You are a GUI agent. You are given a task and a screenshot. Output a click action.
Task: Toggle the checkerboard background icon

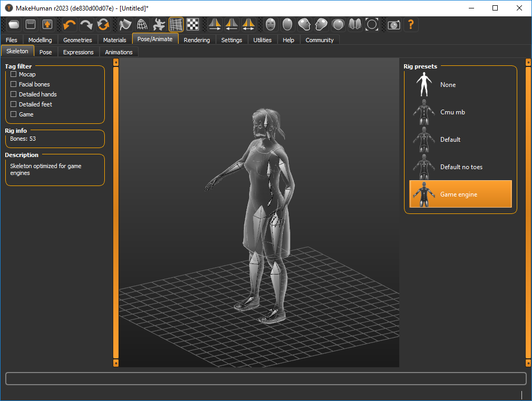pyautogui.click(x=193, y=24)
